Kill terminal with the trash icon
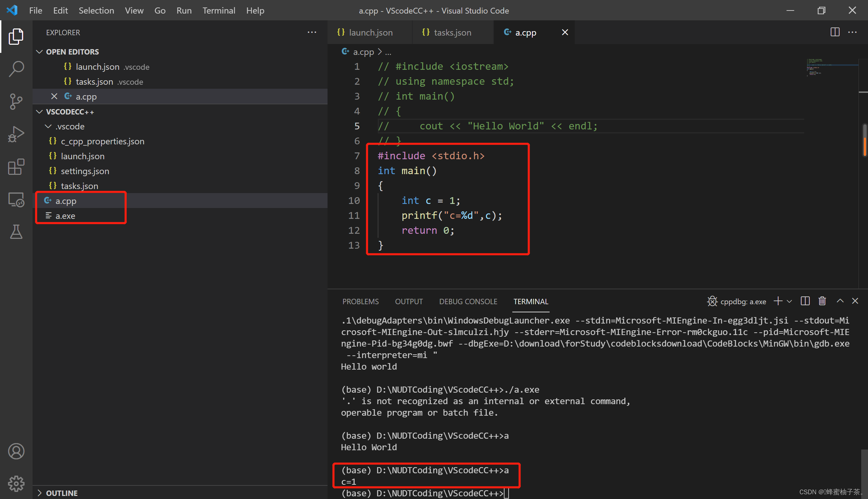The image size is (868, 499). coord(822,301)
